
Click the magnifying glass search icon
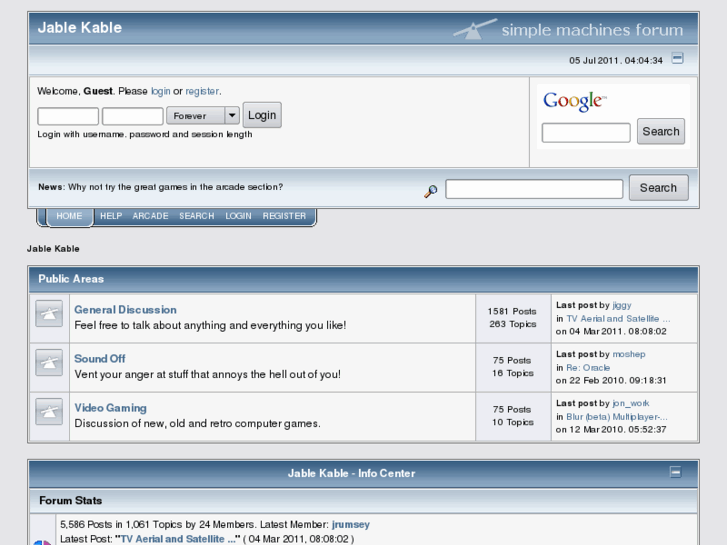(431, 191)
